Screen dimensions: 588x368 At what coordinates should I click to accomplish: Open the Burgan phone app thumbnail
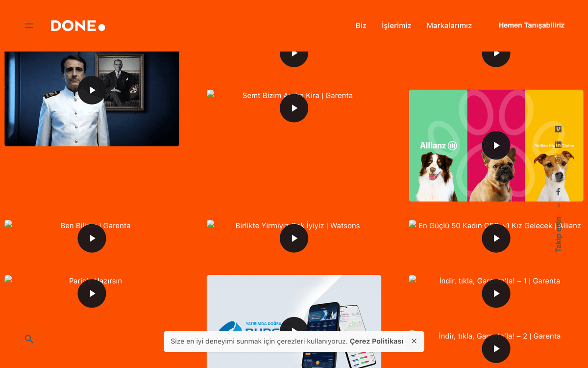point(294,321)
